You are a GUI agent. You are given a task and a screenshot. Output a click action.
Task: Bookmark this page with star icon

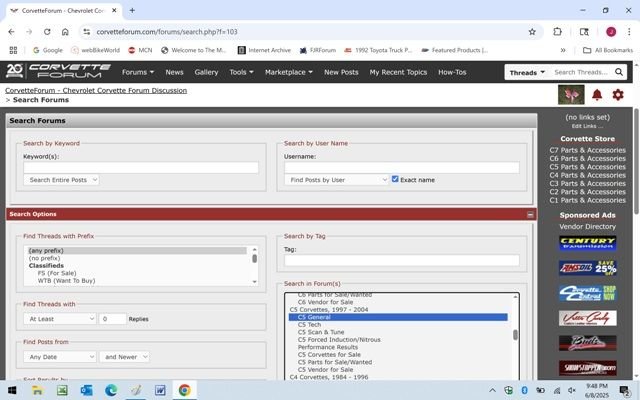(532, 32)
